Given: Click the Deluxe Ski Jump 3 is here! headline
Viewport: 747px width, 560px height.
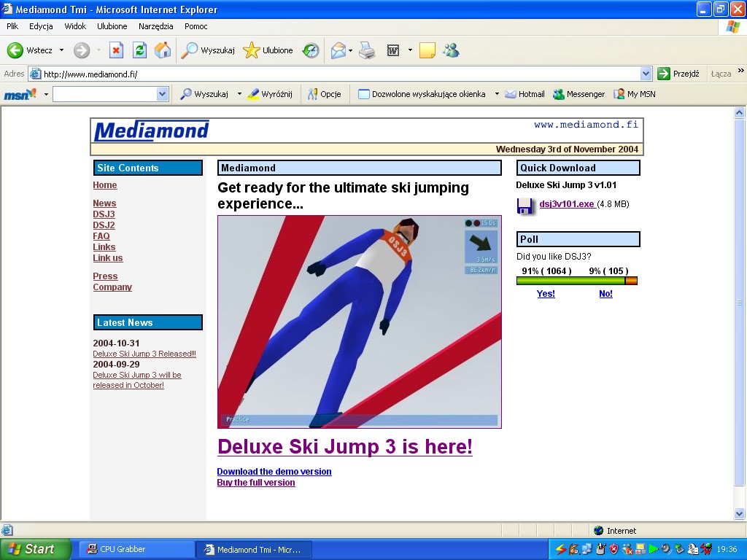Looking at the screenshot, I should click(x=345, y=447).
